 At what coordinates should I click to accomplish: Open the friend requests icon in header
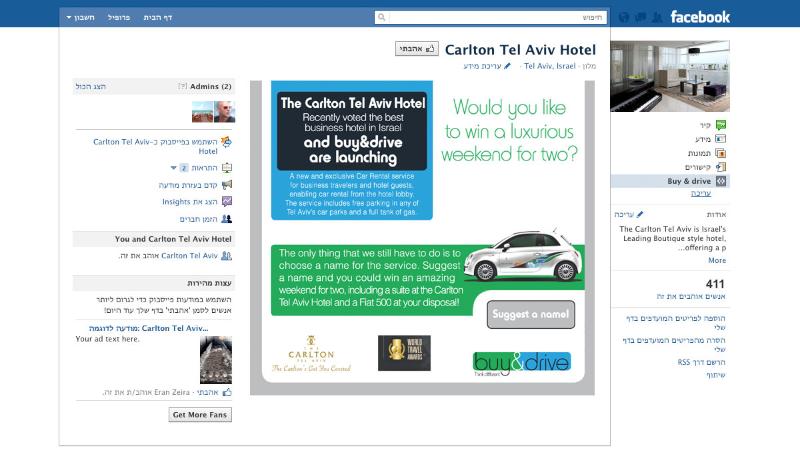coord(657,17)
